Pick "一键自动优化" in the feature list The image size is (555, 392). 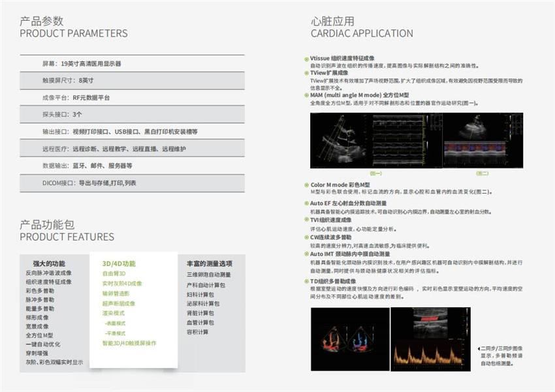[x=43, y=344]
